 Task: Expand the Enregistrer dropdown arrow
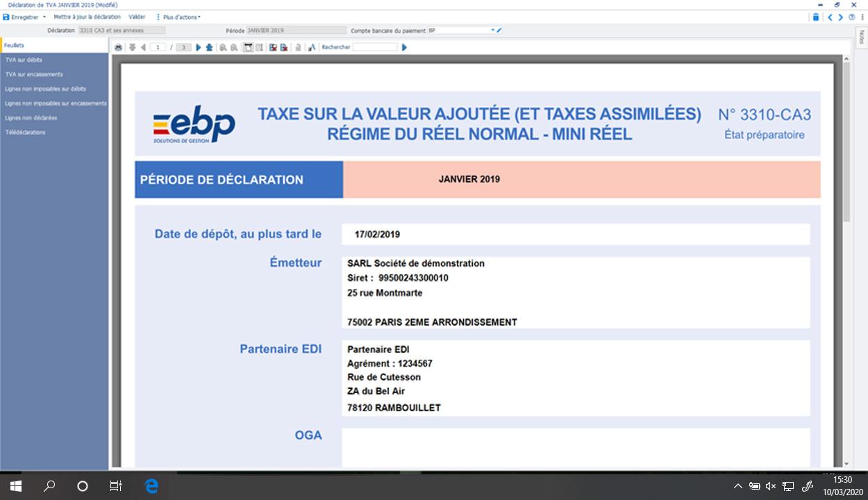(x=44, y=17)
